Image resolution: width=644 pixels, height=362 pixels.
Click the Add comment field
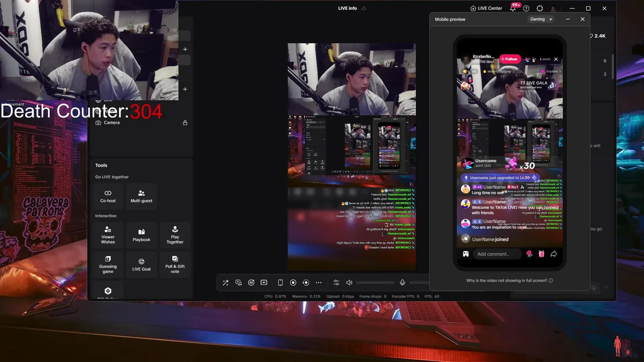496,254
